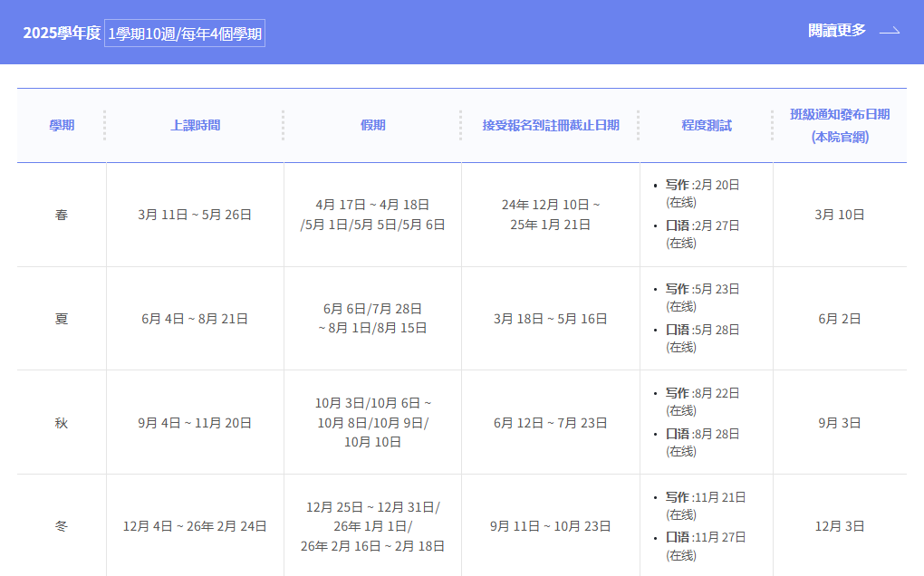Click the 秋 semester row label
924x576 pixels.
coord(62,423)
